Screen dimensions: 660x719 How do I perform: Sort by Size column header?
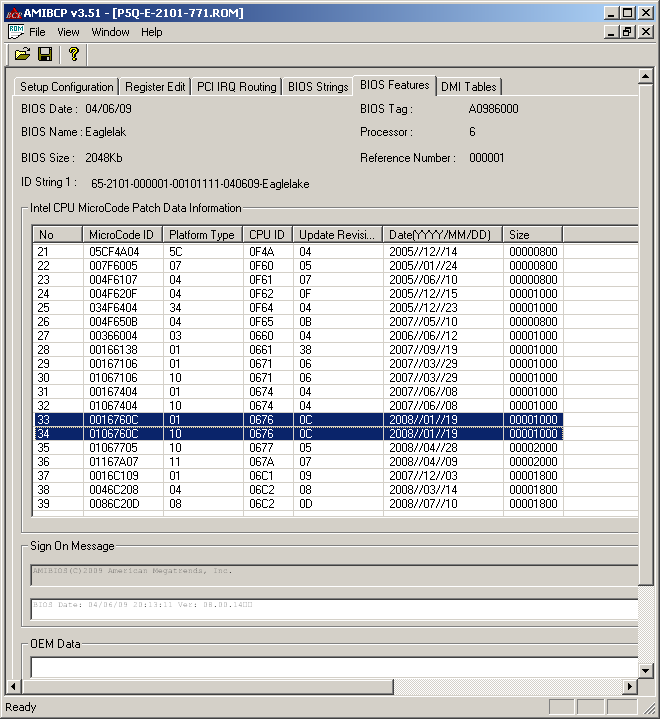532,234
